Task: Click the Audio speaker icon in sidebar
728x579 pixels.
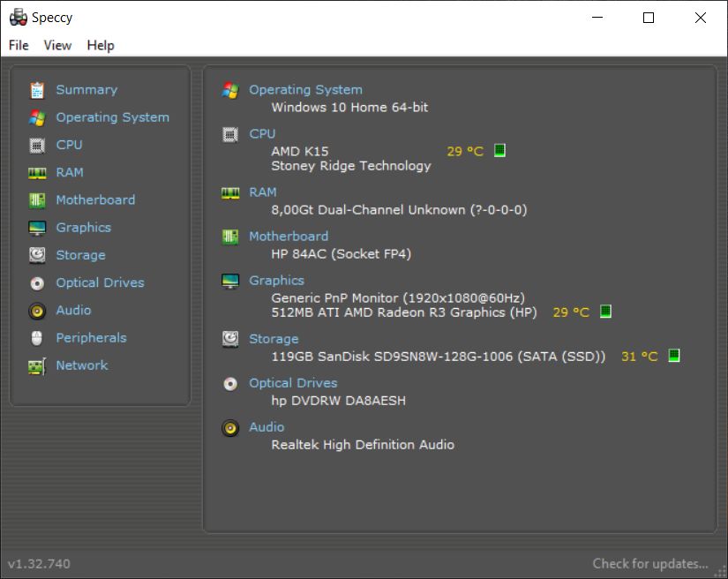Action: pos(37,311)
